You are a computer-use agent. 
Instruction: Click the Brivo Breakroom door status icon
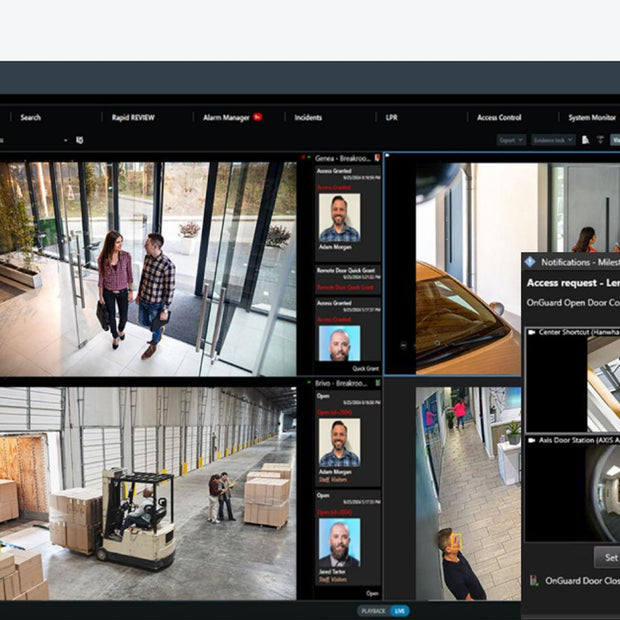pyautogui.click(x=377, y=383)
